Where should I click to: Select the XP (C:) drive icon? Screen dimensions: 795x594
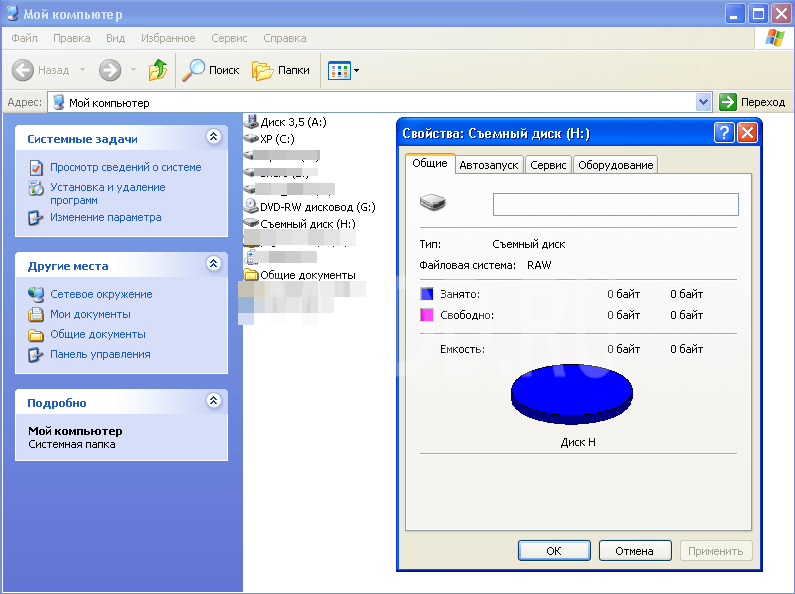pyautogui.click(x=251, y=138)
